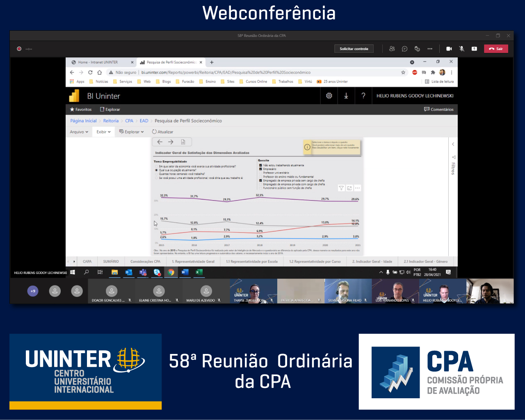Click the Excel icon in Windows taskbar

click(x=199, y=272)
